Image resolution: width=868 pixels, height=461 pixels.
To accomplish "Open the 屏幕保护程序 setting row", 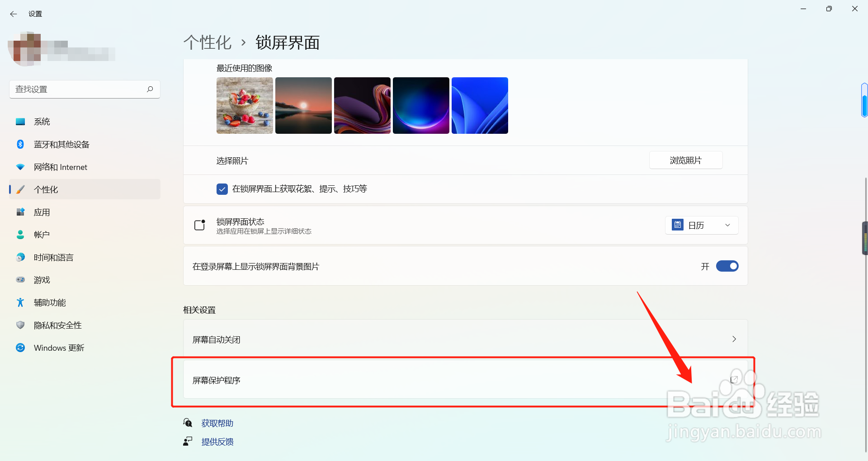I will click(465, 380).
